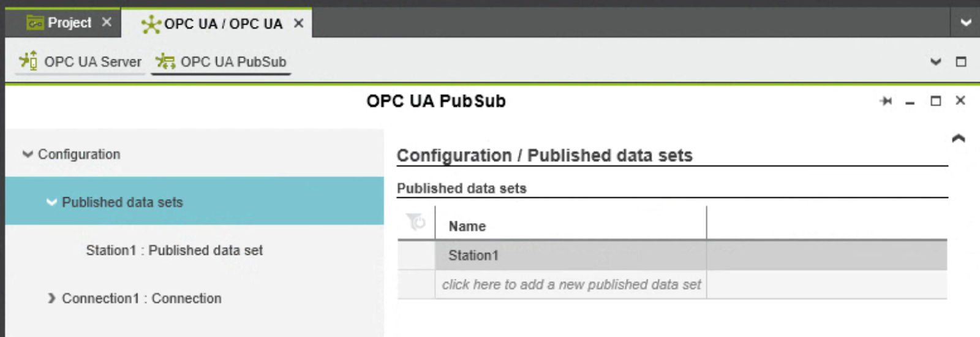The width and height of the screenshot is (980, 337).
Task: Close the OPC UA PubSub panel
Action: [960, 100]
